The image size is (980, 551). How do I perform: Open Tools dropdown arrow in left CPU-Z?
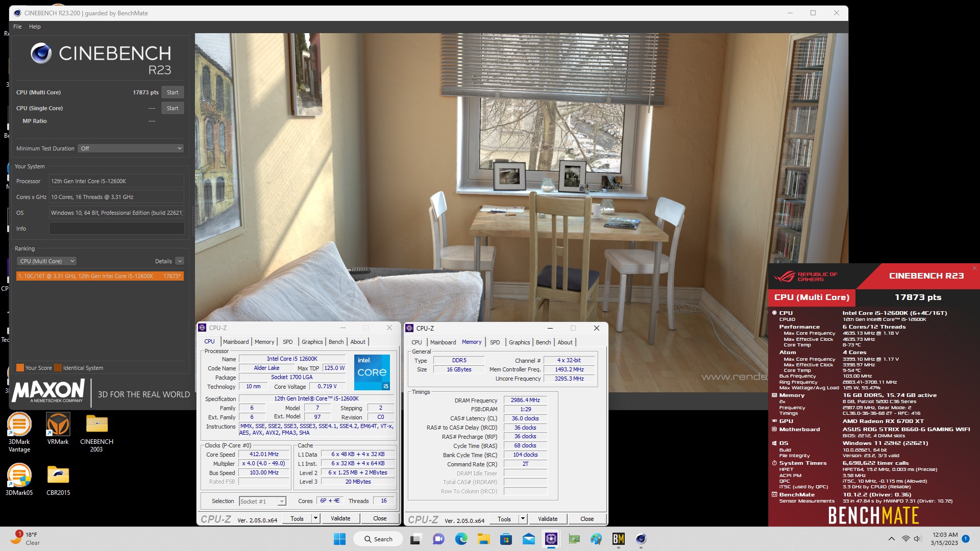point(315,519)
